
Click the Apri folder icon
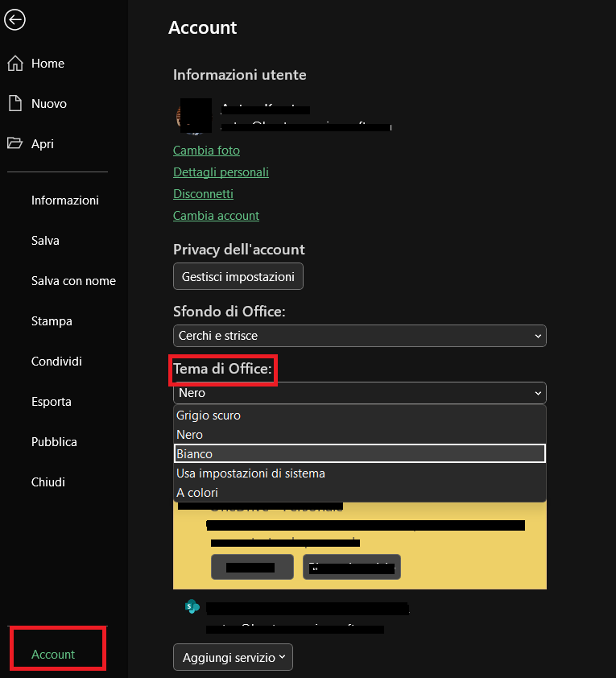pos(14,143)
